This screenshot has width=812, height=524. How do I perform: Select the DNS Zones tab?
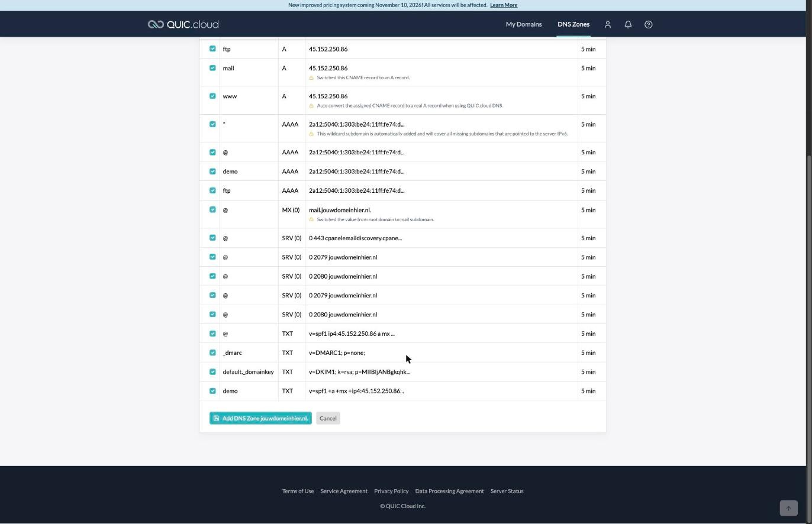pos(573,24)
